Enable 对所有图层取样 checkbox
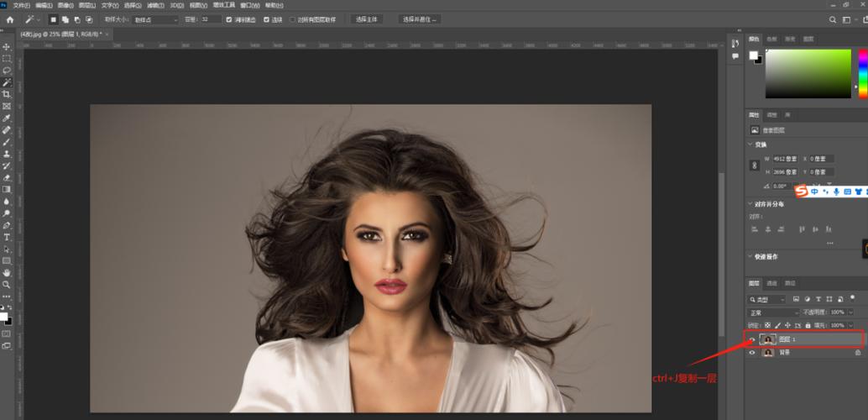The width and height of the screenshot is (868, 420). pos(292,19)
